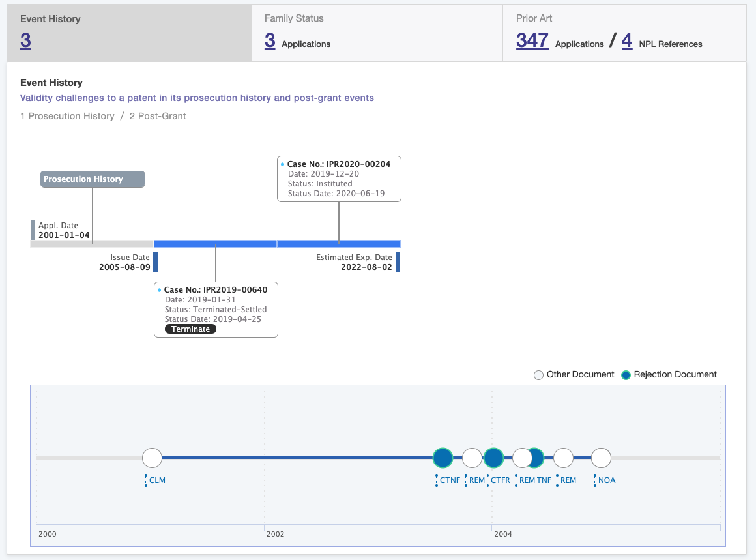
Task: Click the 2002 axis label
Action: pyautogui.click(x=275, y=534)
